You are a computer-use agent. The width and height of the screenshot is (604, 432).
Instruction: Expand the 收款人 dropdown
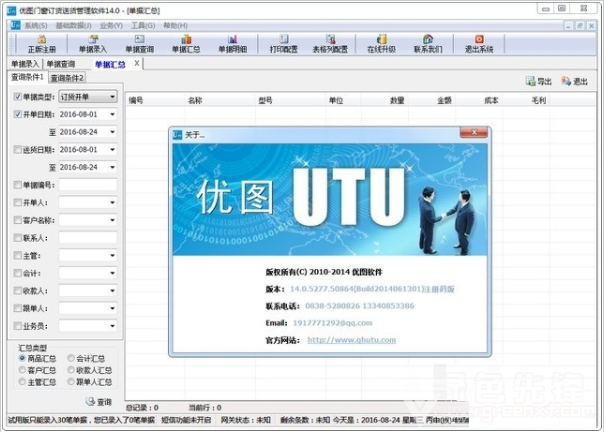tap(112, 291)
